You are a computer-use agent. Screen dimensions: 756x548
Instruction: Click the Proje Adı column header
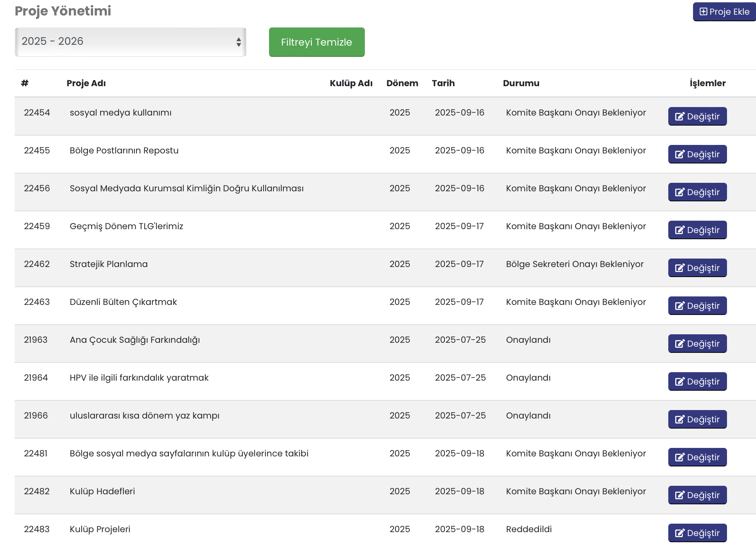[86, 83]
